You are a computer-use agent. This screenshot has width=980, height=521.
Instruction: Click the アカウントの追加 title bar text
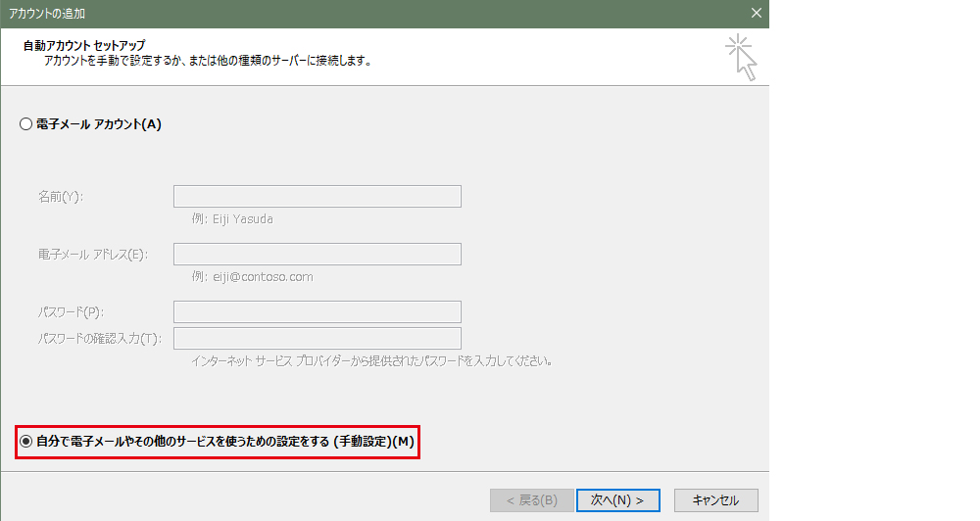click(x=47, y=13)
